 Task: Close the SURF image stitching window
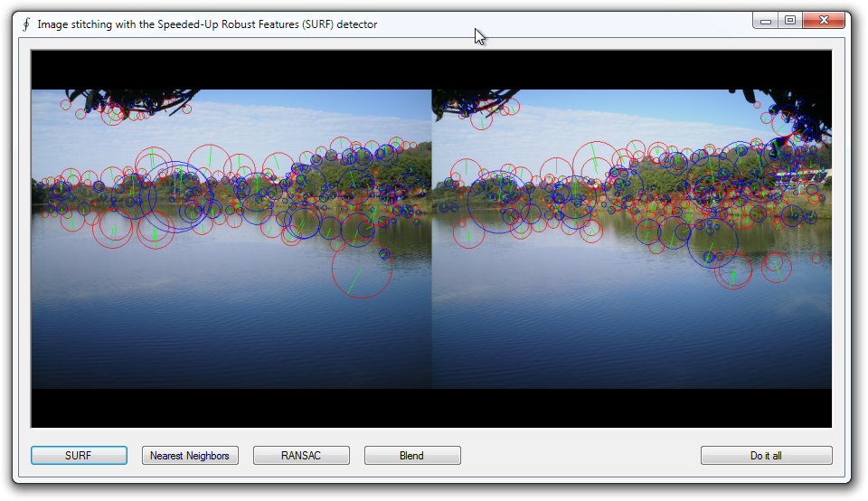(x=824, y=20)
